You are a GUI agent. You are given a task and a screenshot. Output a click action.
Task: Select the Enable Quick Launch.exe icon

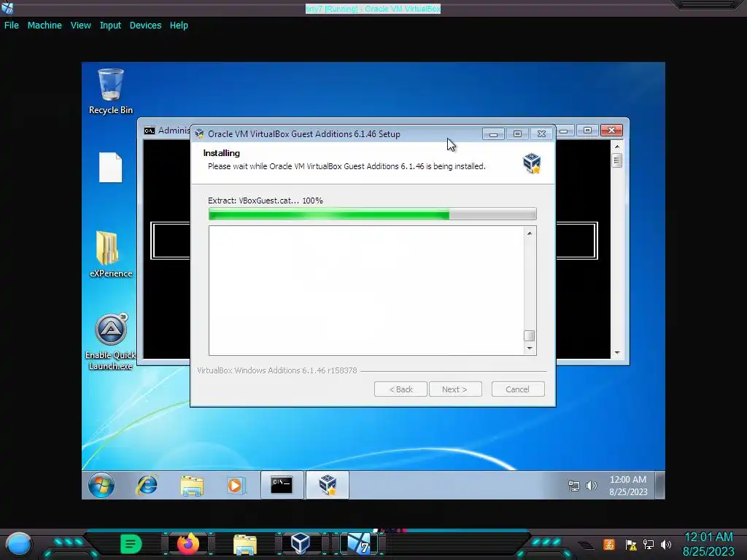pyautogui.click(x=111, y=342)
